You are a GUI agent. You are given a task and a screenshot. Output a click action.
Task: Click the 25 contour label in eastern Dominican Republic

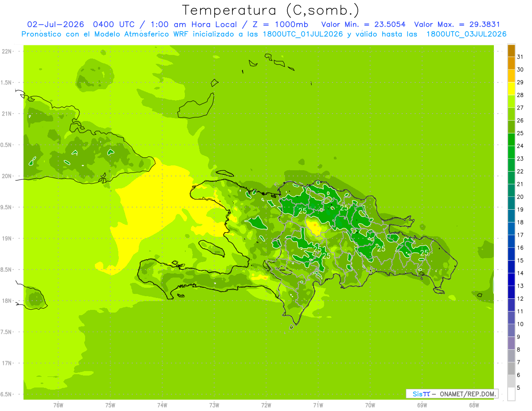[x=424, y=252]
